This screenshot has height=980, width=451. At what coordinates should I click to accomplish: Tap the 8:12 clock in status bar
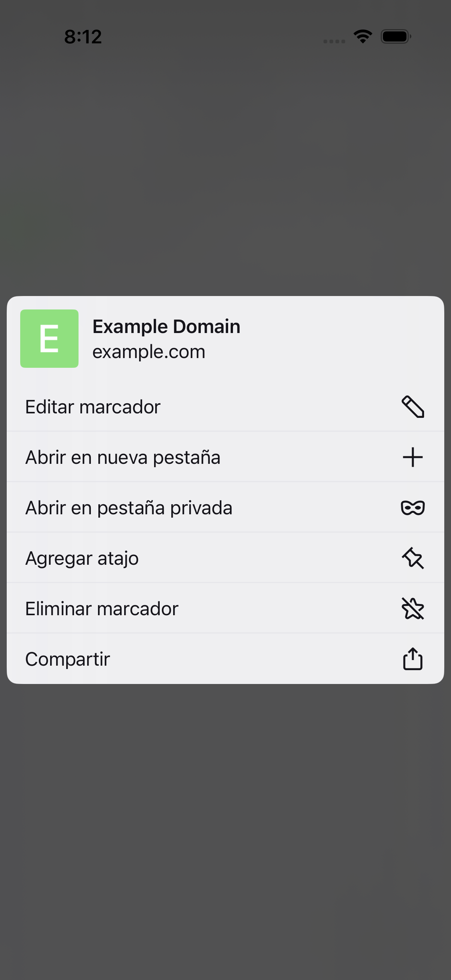(x=83, y=37)
